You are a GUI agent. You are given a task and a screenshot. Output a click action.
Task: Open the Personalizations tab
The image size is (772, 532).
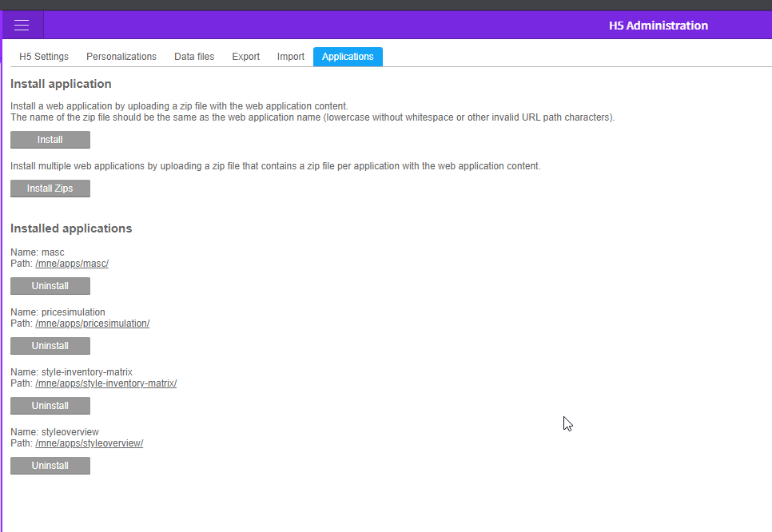click(121, 57)
